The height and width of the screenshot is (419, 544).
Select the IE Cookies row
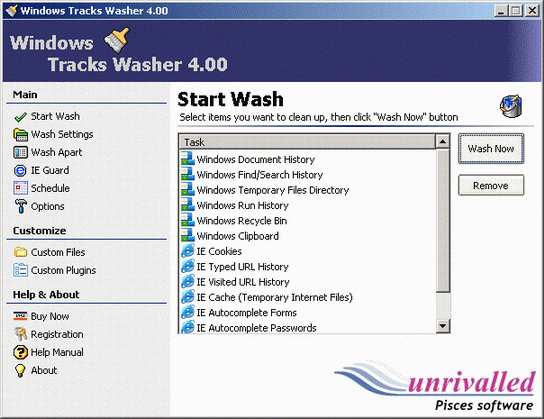click(x=307, y=251)
